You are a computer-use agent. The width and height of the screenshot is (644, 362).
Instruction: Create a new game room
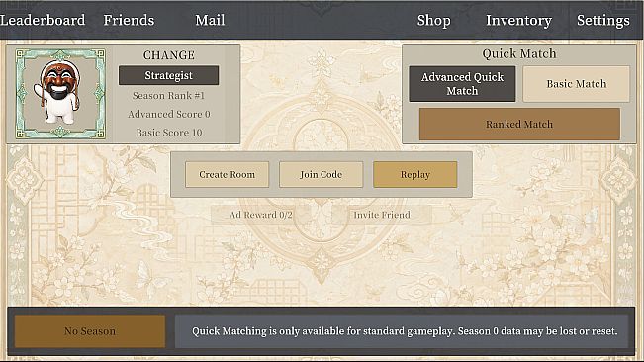pyautogui.click(x=228, y=174)
